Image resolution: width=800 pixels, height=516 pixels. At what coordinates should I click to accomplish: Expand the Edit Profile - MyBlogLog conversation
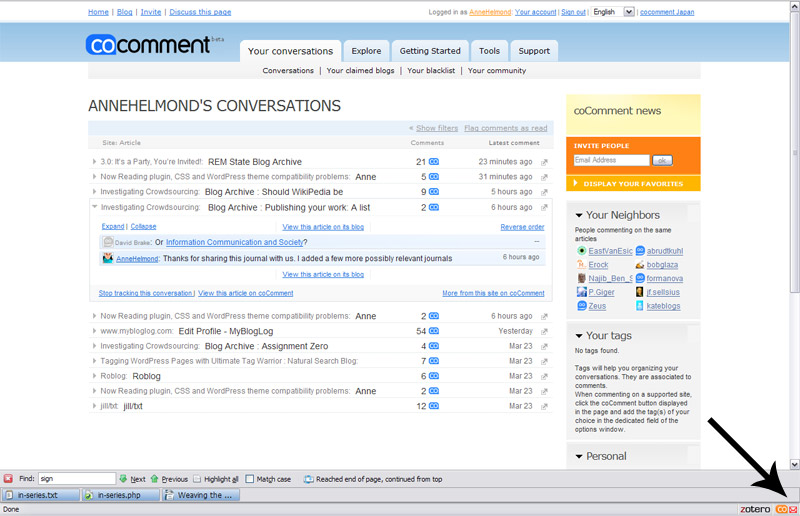click(x=94, y=331)
